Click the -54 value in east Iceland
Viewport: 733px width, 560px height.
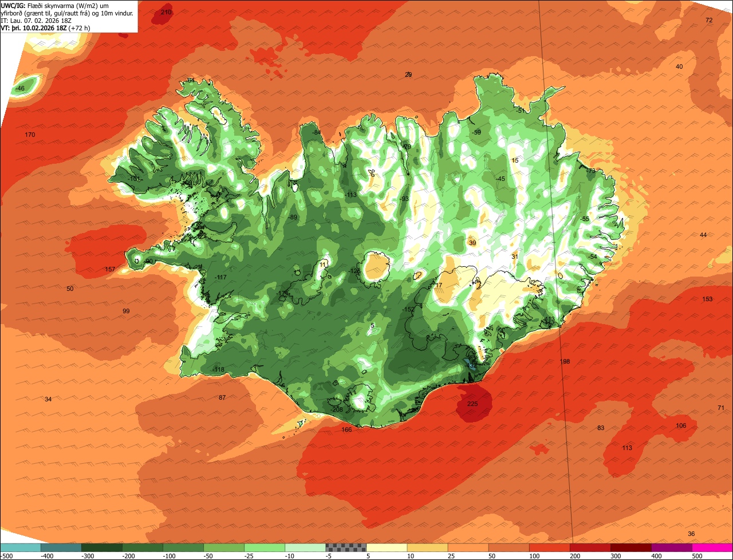pos(593,257)
